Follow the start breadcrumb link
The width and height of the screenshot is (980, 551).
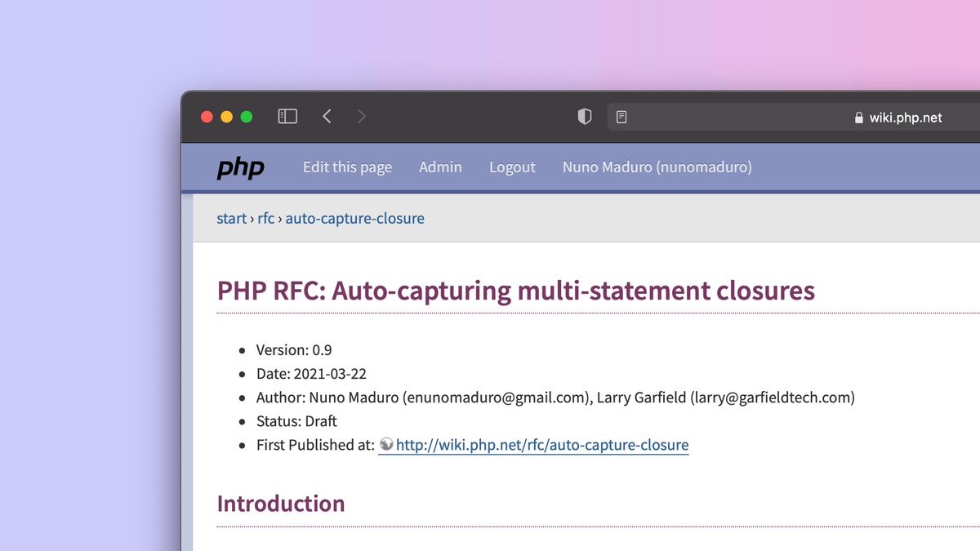231,218
